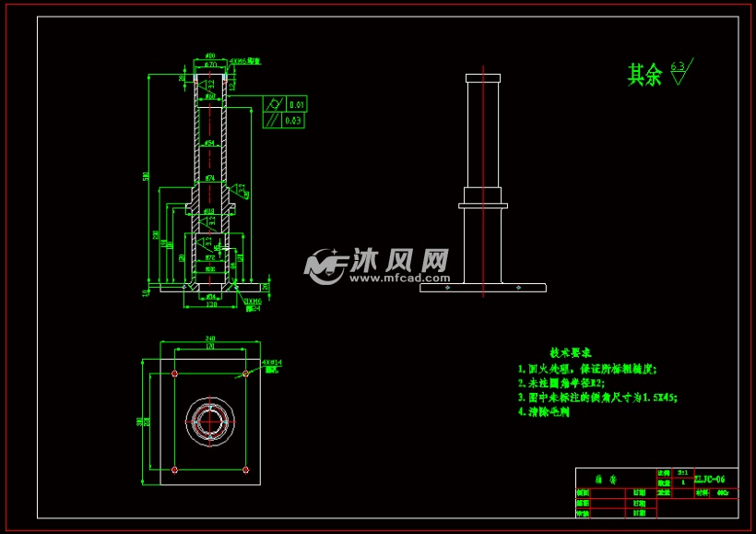Viewport: 756px width, 534px height.
Task: Select requirement line 3 mentioning 1.5X45
Action: (597, 398)
